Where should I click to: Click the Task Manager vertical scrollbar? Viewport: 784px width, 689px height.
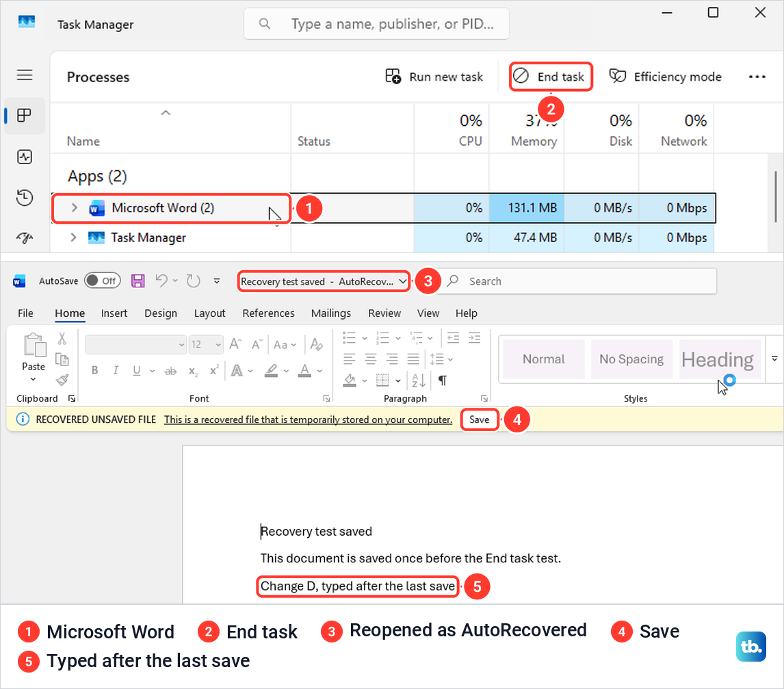pos(776,196)
